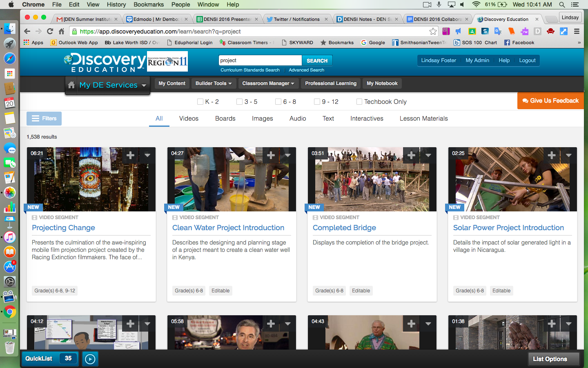Open Safari from the Dock
The image size is (588, 368).
click(10, 58)
